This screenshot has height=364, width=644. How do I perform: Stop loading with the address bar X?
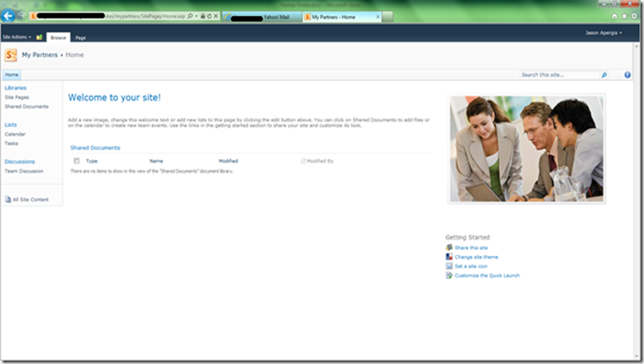click(x=216, y=16)
